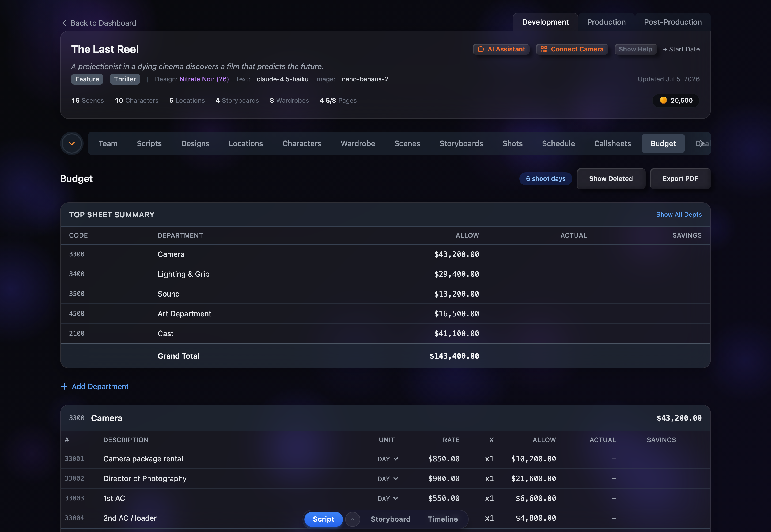
Task: Collapse the header with the round chevron button
Action: 72,143
